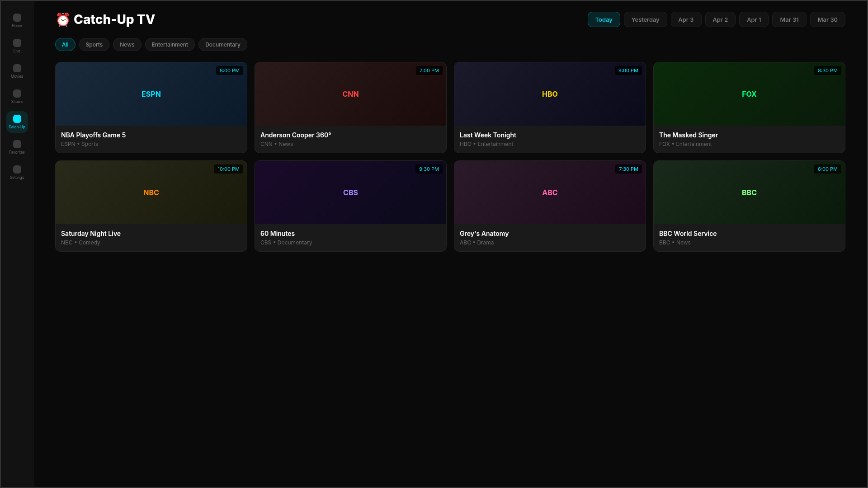Click the Apr 3 date button
868x488 pixels.
pos(685,19)
